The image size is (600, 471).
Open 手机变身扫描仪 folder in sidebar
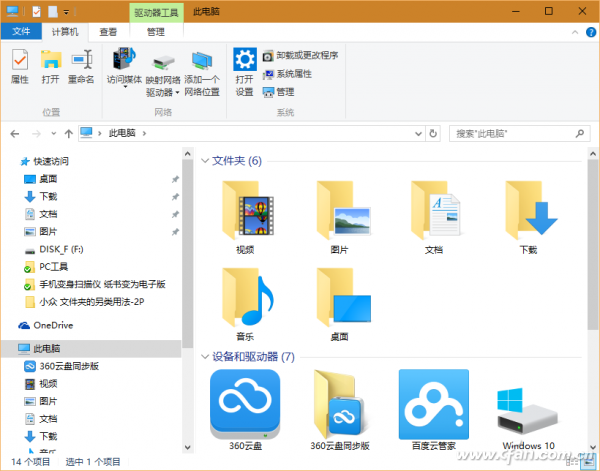95,284
